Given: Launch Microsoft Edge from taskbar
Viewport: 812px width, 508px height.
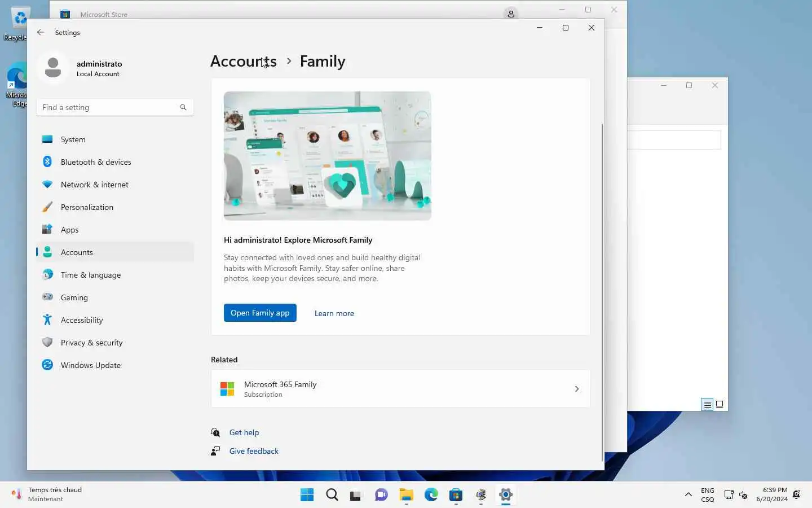Looking at the screenshot, I should point(431,495).
